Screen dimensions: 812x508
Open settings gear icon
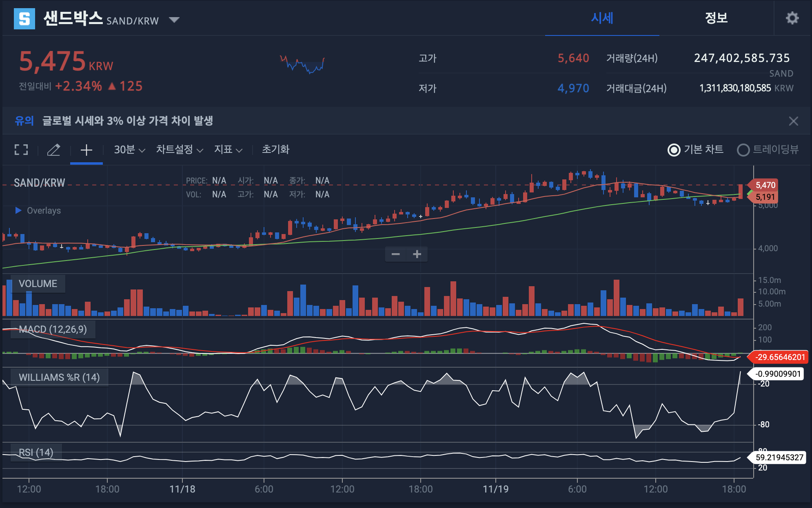pos(792,18)
